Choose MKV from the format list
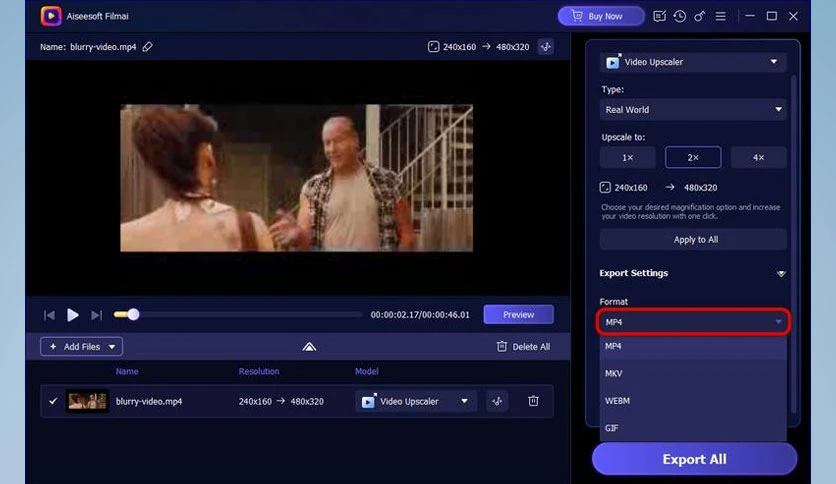Viewport: 836px width, 484px height. tap(693, 373)
